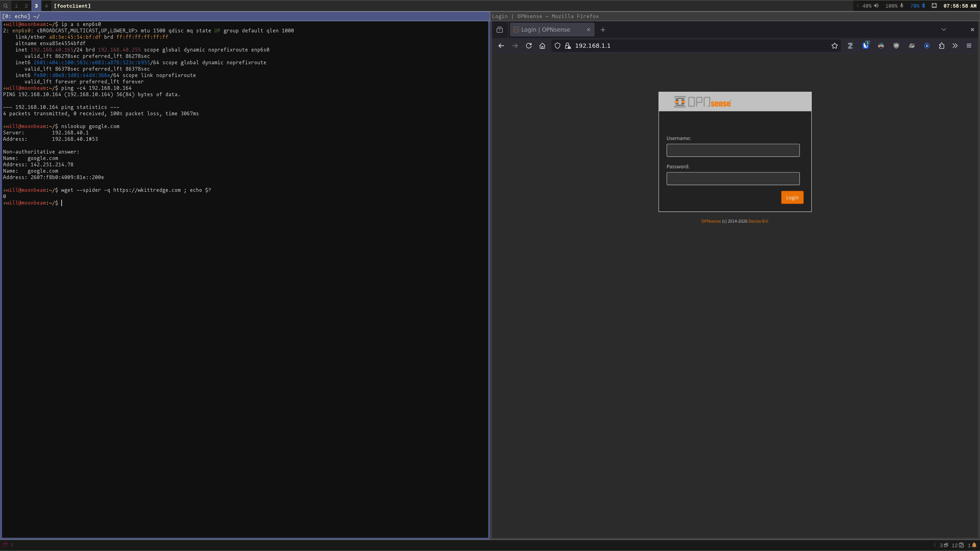
Task: Bookmark this page with the star icon
Action: pos(835,46)
